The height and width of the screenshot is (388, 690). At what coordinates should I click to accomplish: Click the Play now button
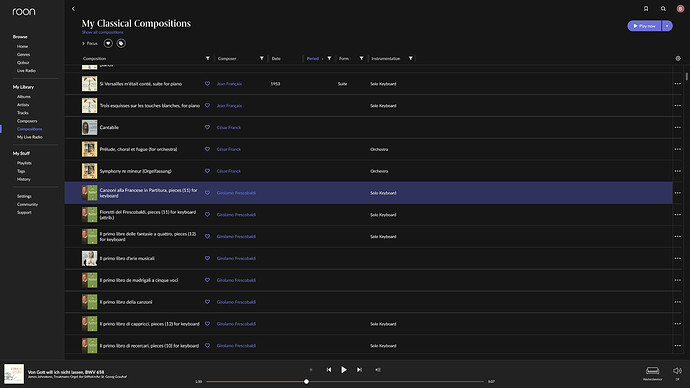pos(644,26)
